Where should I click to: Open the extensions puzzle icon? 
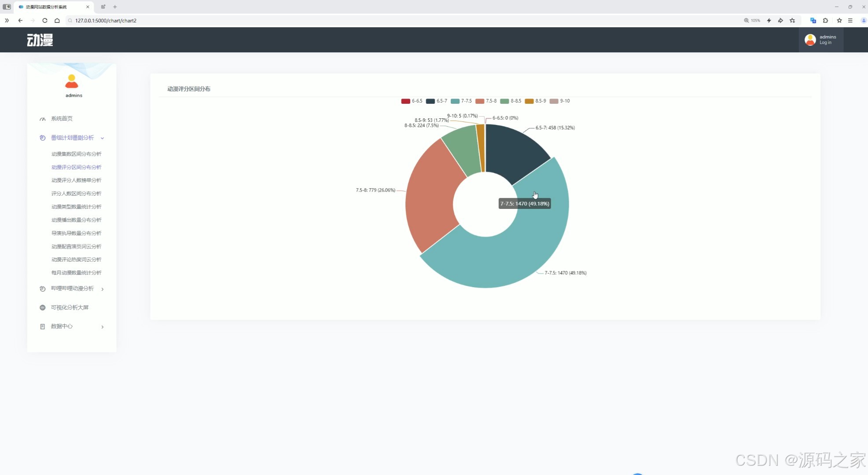[x=825, y=21]
